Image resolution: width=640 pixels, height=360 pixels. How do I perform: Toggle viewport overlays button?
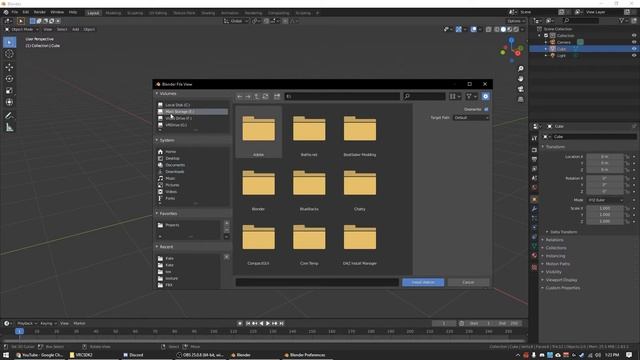click(473, 29)
